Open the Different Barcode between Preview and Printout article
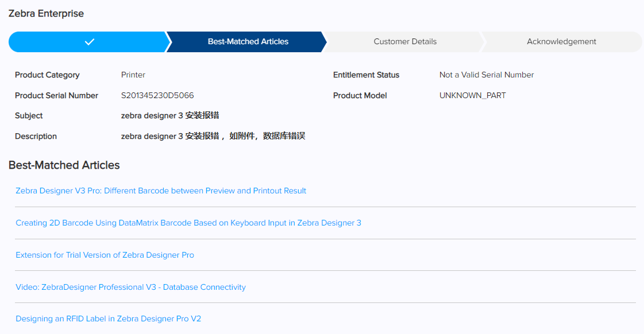This screenshot has height=334, width=644. pyautogui.click(x=161, y=191)
